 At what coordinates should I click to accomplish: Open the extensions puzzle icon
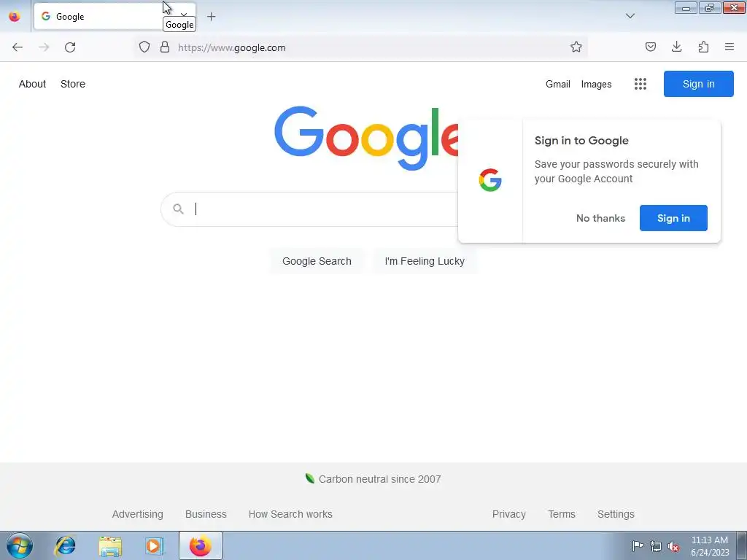[703, 47]
